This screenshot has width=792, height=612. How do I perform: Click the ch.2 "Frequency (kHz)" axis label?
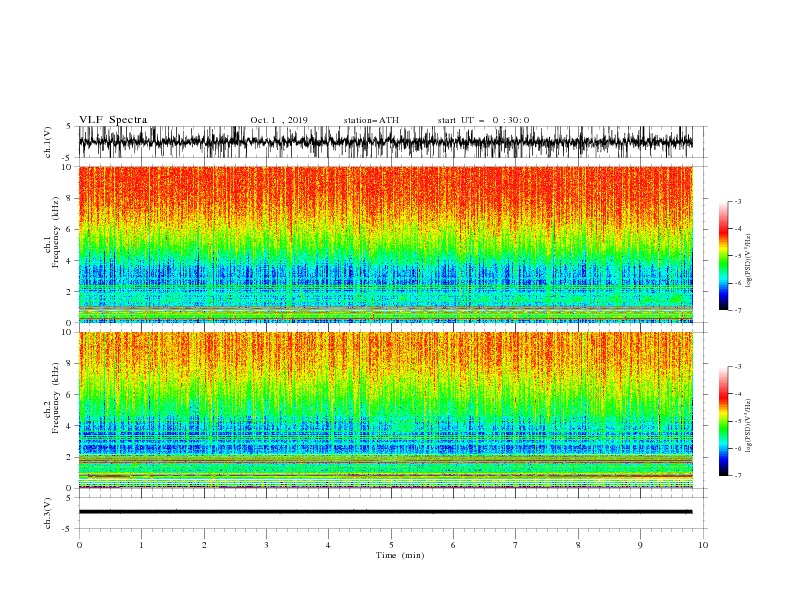55,398
